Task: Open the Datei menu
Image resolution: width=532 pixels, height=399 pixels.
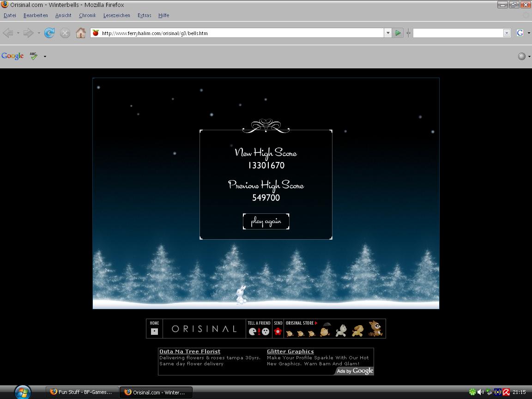Action: (x=10, y=15)
